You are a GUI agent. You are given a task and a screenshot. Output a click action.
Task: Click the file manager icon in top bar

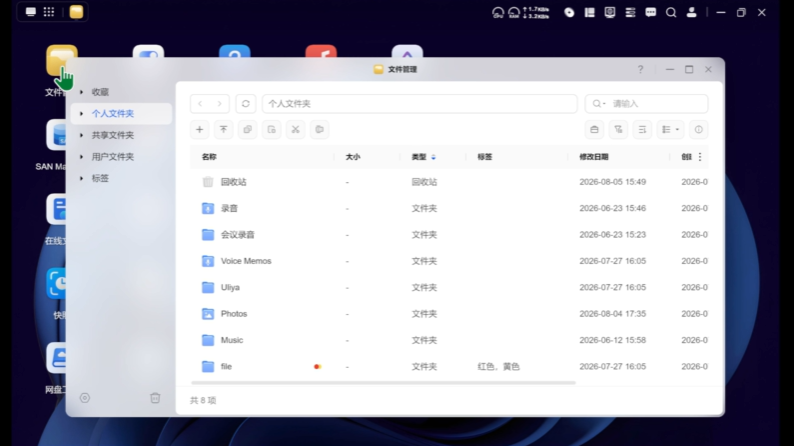click(x=76, y=12)
